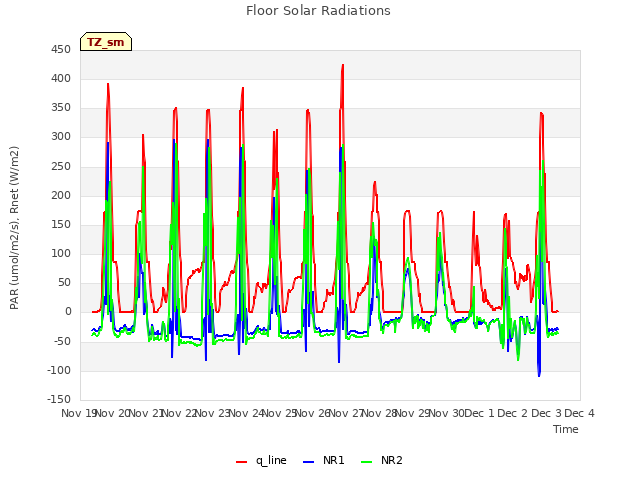Click the 0 y-axis tick label
The image size is (640, 480).
pos(68,312)
